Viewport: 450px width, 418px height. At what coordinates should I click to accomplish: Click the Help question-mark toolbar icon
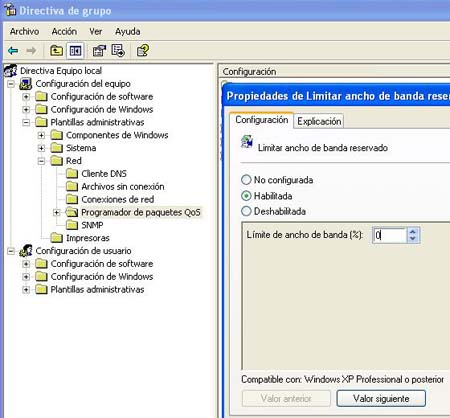(143, 51)
